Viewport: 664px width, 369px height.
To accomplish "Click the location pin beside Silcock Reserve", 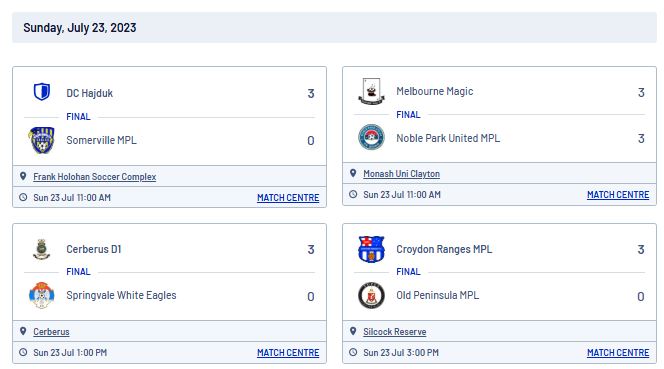I will click(353, 331).
